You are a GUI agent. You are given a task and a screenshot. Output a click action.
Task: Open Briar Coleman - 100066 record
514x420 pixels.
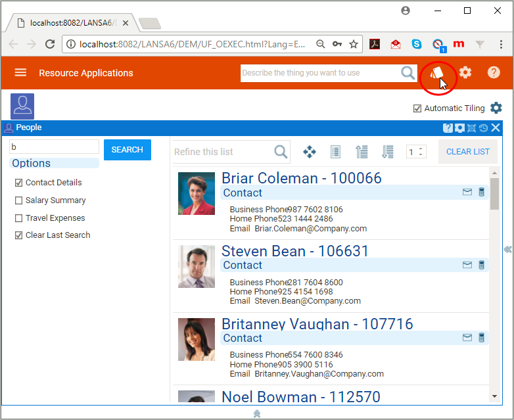pos(302,178)
